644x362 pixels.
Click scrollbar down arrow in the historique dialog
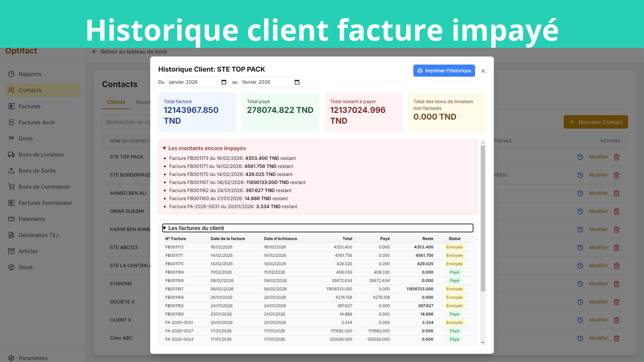483,343
